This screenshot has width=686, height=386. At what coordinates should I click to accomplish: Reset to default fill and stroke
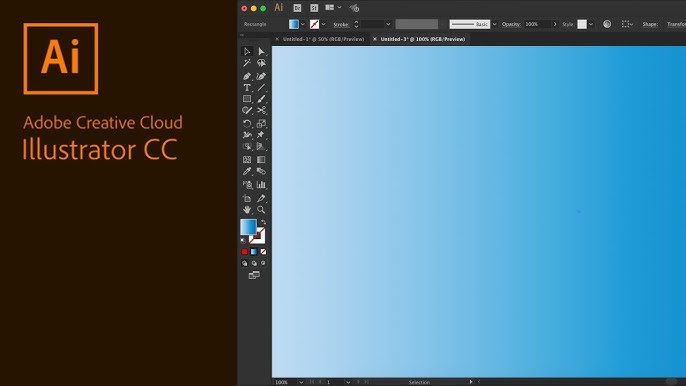tap(243, 241)
